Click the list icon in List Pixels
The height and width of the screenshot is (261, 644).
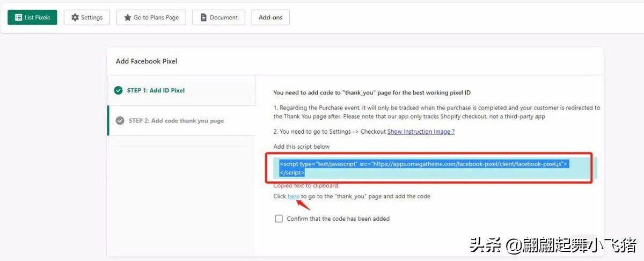point(19,17)
